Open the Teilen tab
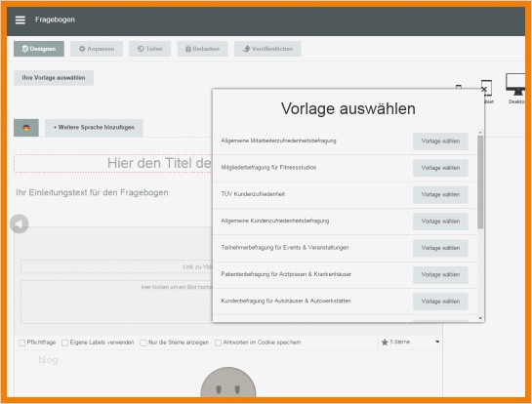The width and height of the screenshot is (532, 404). click(x=149, y=49)
